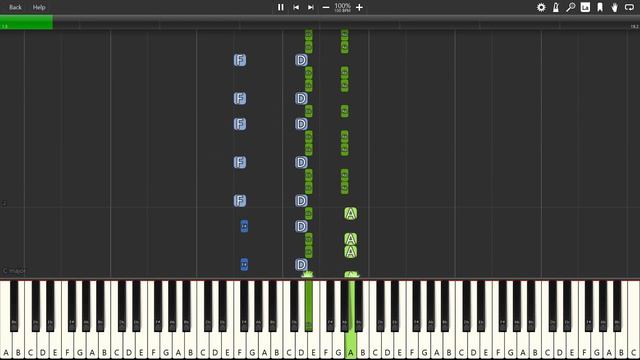Skip ahead with the next-section button
The width and height of the screenshot is (640, 360).
coord(311,7)
